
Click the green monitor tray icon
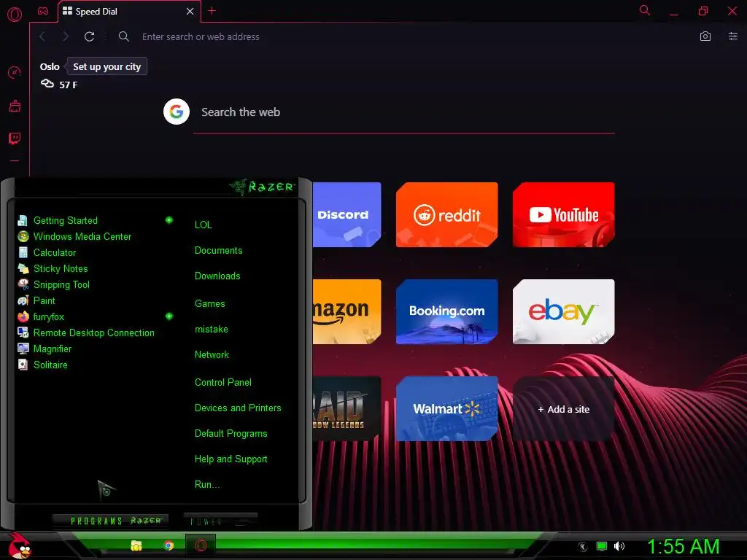coord(602,546)
